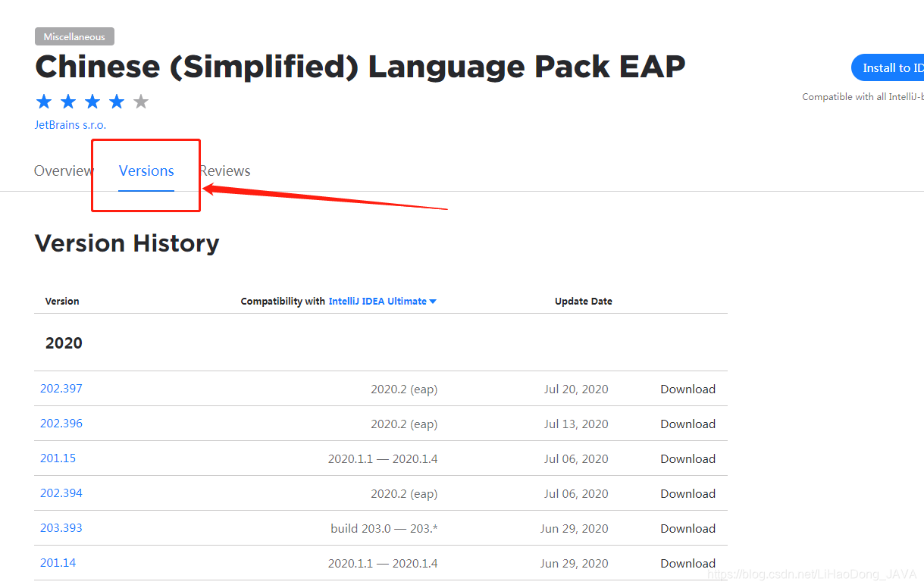
Task: Open version 202.397 link
Action: (61, 389)
